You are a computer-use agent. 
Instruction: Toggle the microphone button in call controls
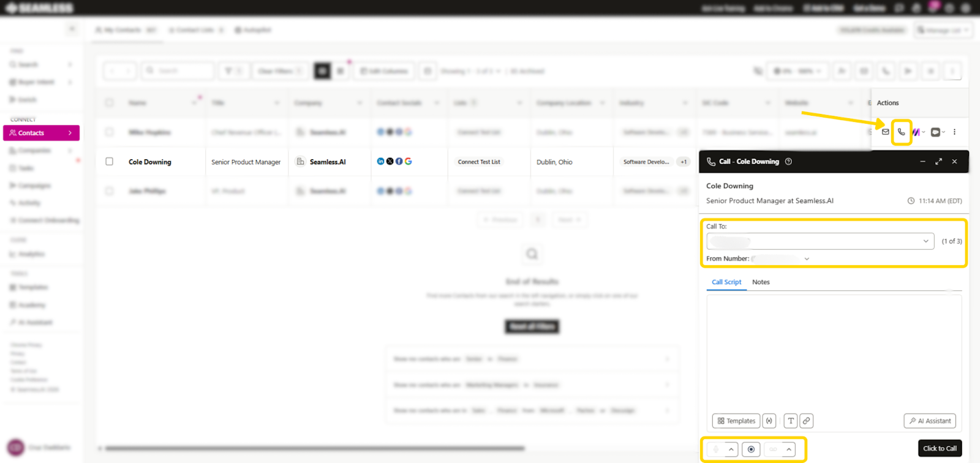(715, 450)
